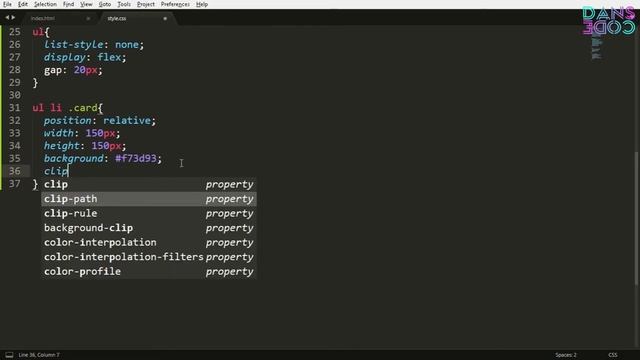Open the Find menu
The width and height of the screenshot is (640, 360).
coord(69,4)
